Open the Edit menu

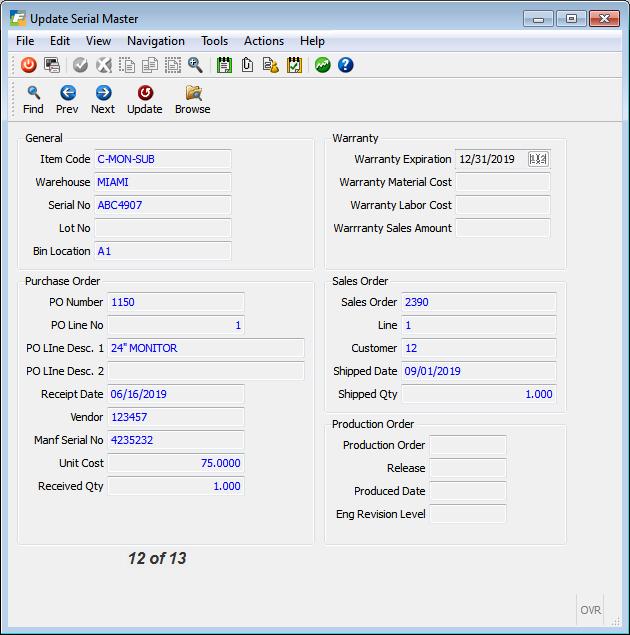point(60,41)
